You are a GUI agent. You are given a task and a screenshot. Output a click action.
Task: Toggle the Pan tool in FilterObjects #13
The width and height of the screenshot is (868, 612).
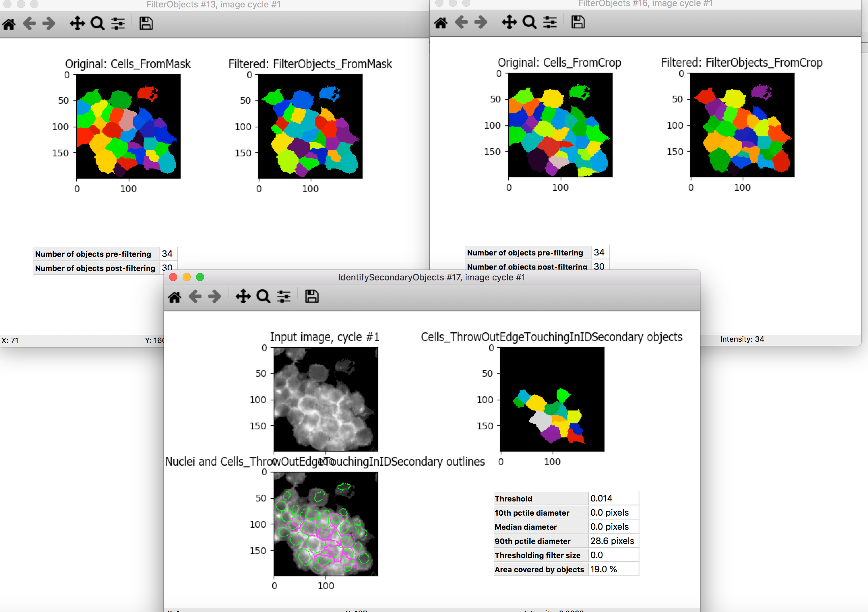(77, 24)
